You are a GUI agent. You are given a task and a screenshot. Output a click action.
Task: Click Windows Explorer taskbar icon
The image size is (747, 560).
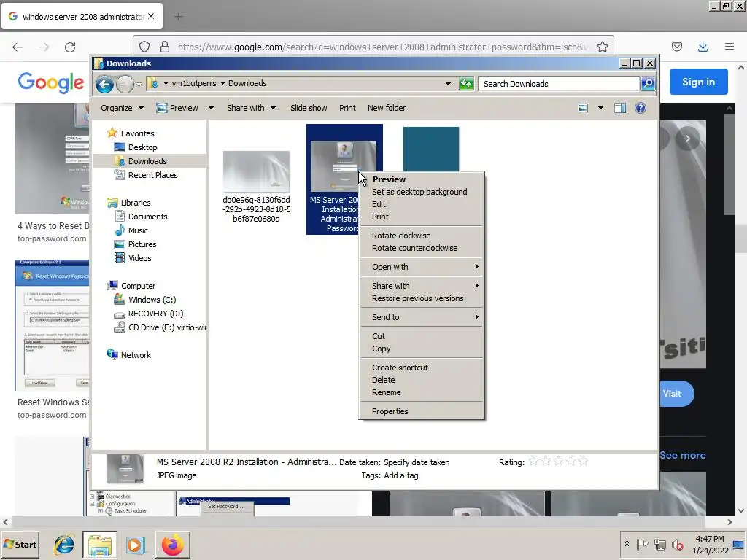pos(99,545)
